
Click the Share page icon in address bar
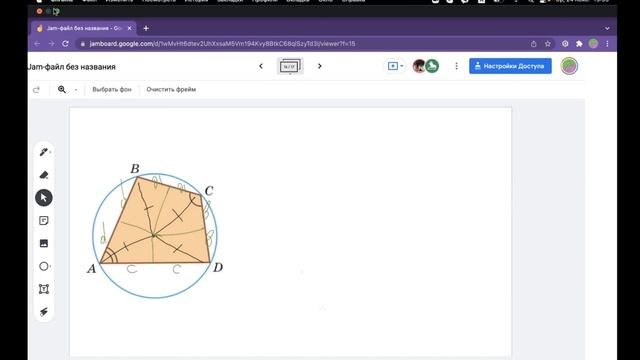coord(533,44)
